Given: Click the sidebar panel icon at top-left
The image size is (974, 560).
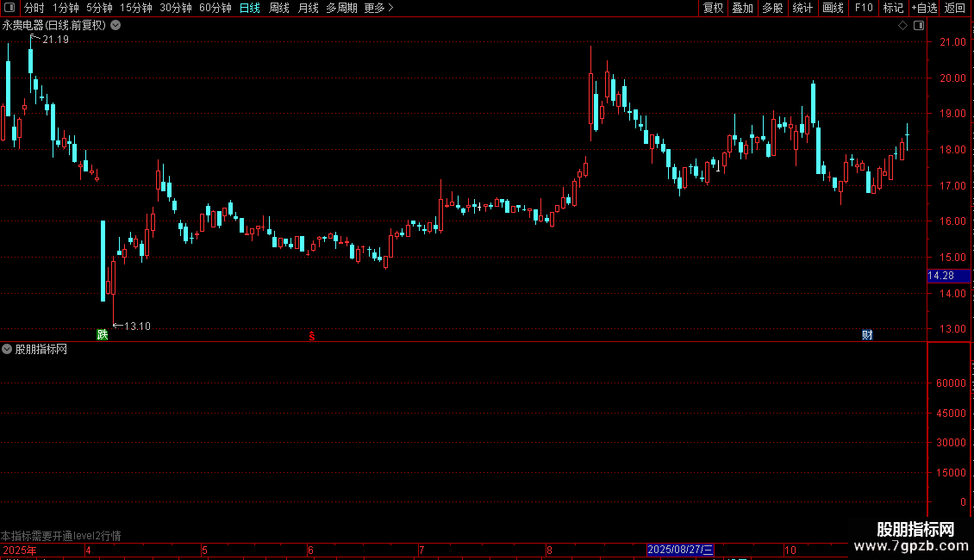Looking at the screenshot, I should (9, 8).
